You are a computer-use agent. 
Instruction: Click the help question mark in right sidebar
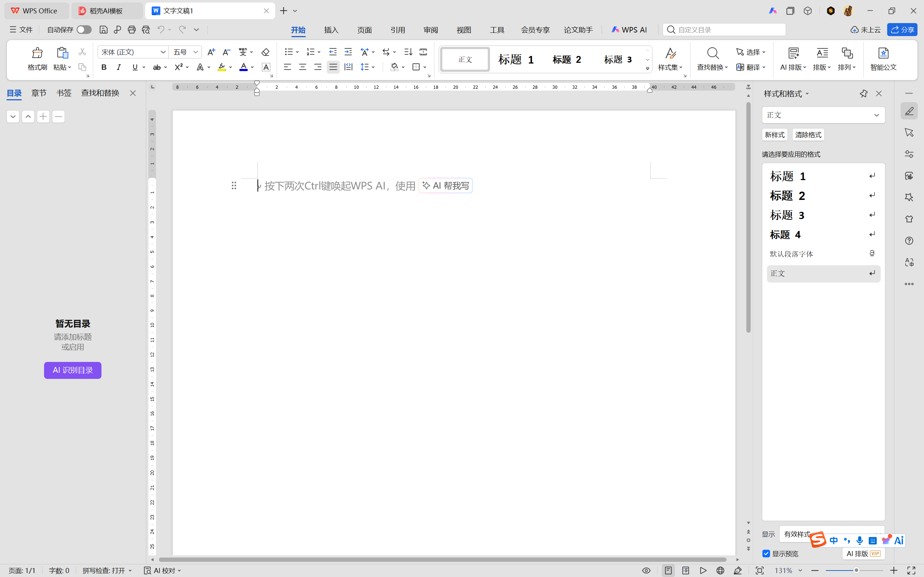click(x=909, y=241)
